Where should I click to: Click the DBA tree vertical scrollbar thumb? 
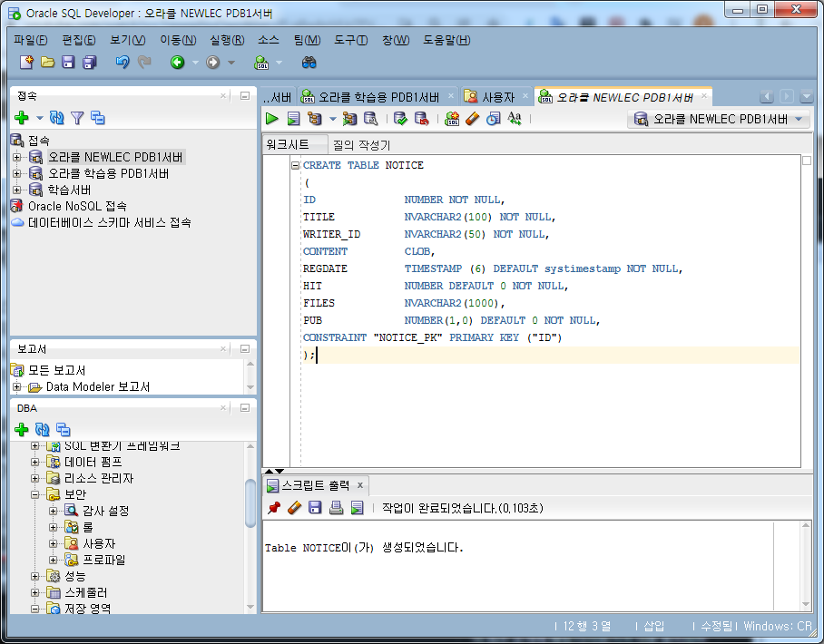pyautogui.click(x=250, y=503)
